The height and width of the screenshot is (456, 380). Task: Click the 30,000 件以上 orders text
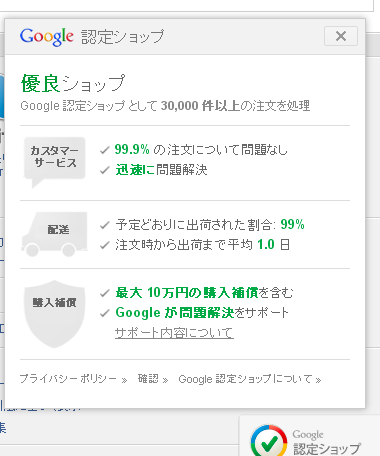pos(200,106)
